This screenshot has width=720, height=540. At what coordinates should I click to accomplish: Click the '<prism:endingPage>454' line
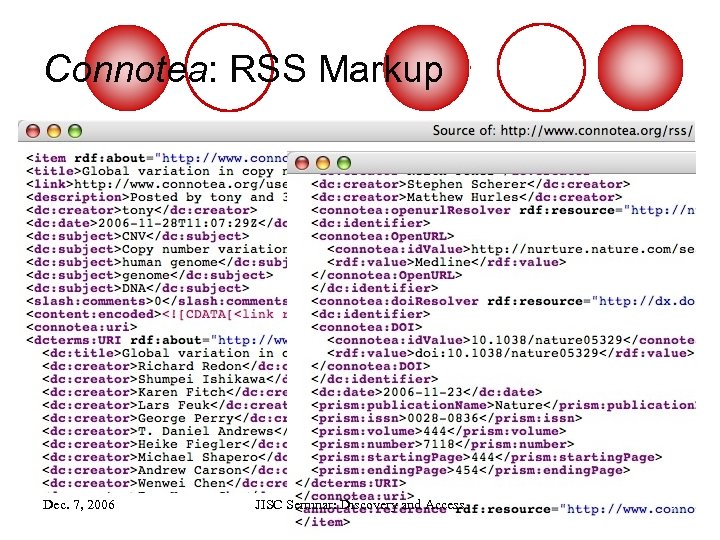(471, 470)
